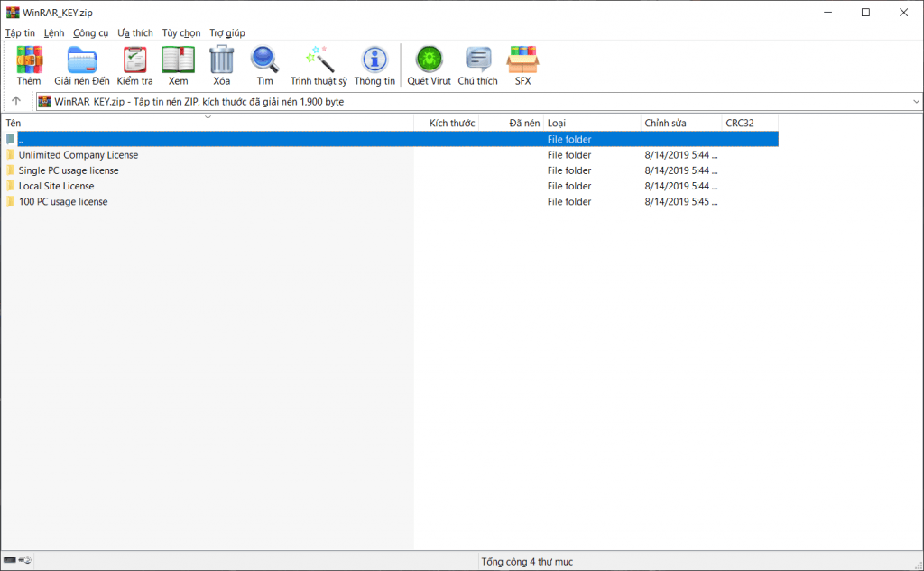Show archive Thông tin info icon
This screenshot has height=571, width=924.
(x=374, y=60)
